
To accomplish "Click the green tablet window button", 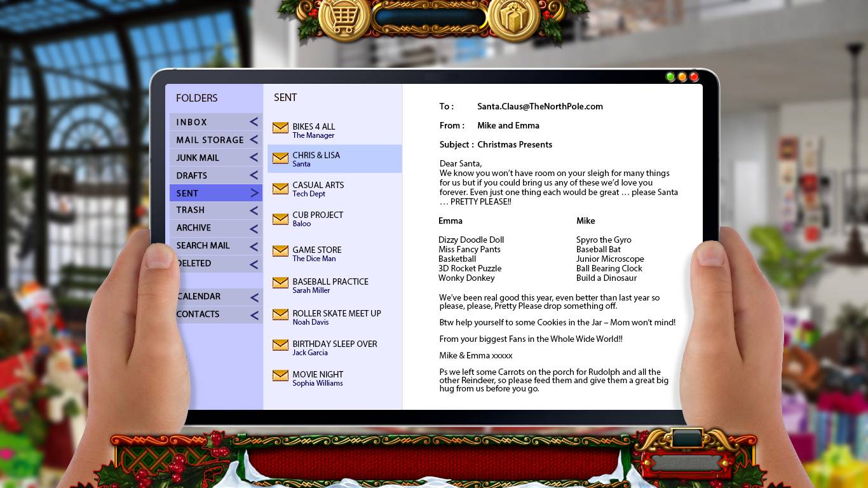I will 670,77.
